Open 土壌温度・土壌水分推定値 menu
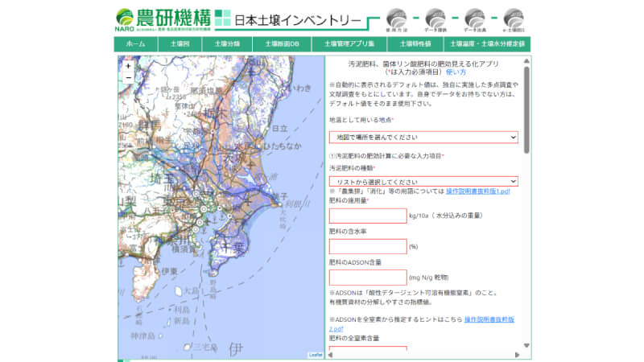 (x=487, y=44)
